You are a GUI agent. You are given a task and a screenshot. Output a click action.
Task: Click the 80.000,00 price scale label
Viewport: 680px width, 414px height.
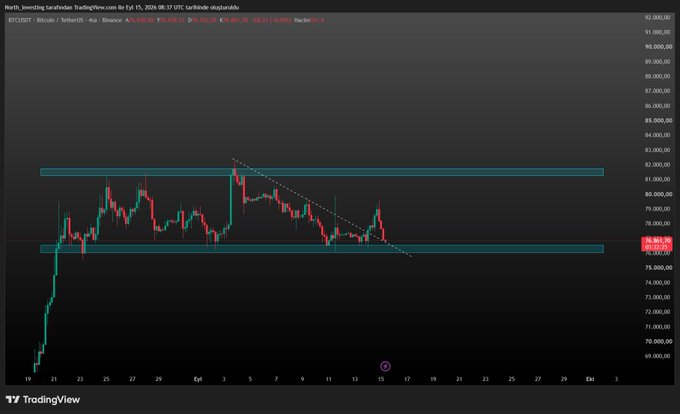(x=657, y=194)
